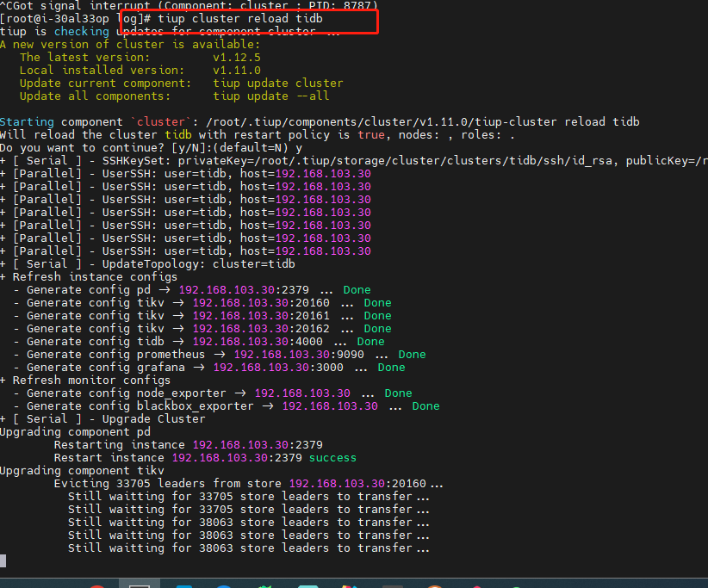This screenshot has width=708, height=588.
Task: Click the 'SSHKeySet: privateKey=' serial line
Action: coord(354,161)
